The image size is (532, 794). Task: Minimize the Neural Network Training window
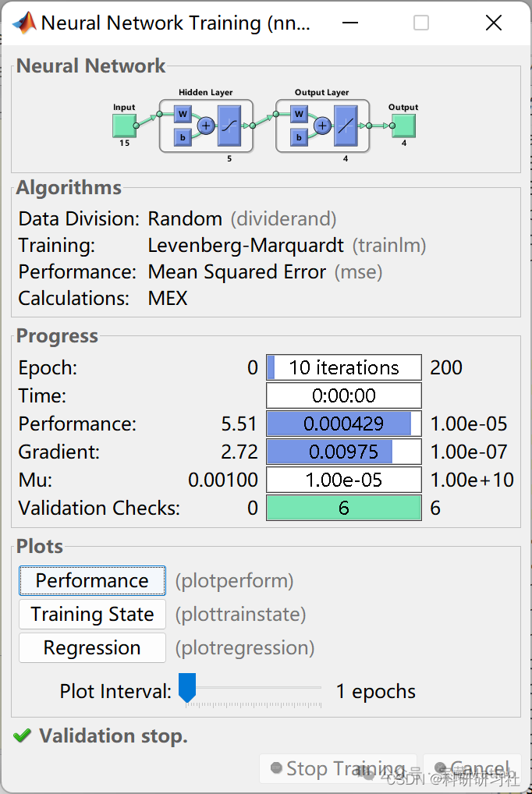(350, 23)
